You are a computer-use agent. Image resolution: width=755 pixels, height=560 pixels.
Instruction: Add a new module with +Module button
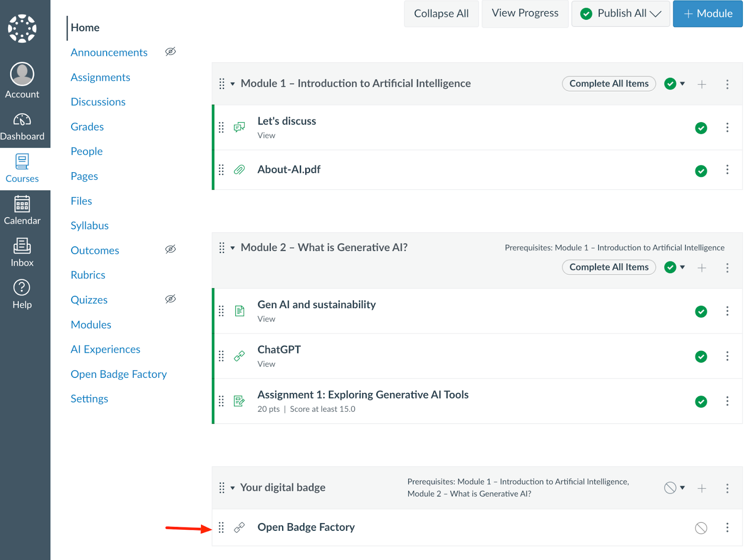(707, 14)
